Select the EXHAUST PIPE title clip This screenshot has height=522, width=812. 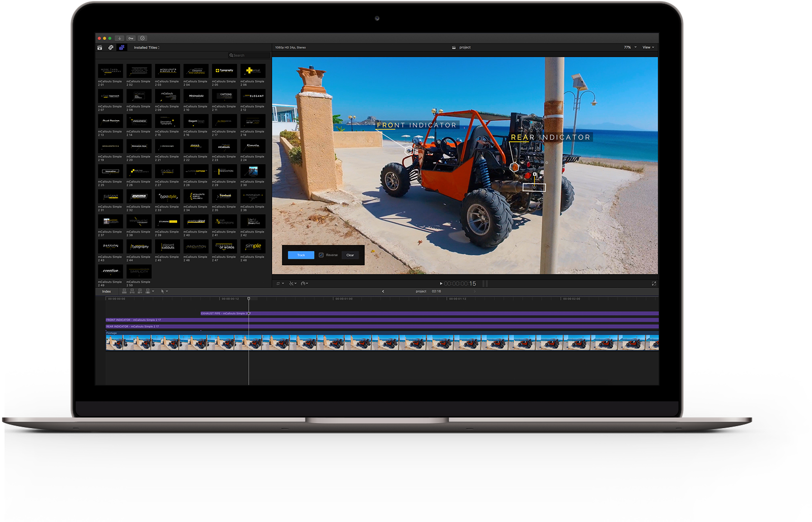tap(429, 314)
